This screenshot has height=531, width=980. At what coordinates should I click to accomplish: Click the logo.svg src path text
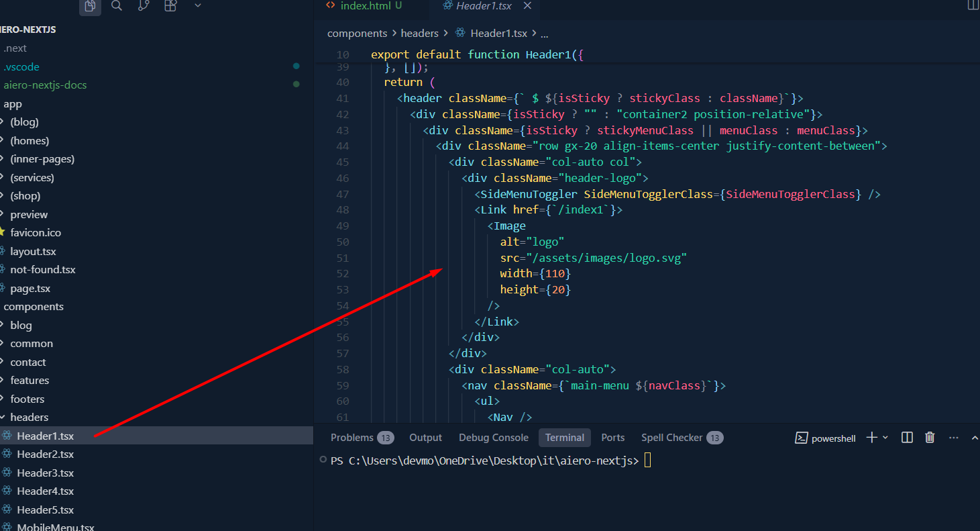coord(607,258)
